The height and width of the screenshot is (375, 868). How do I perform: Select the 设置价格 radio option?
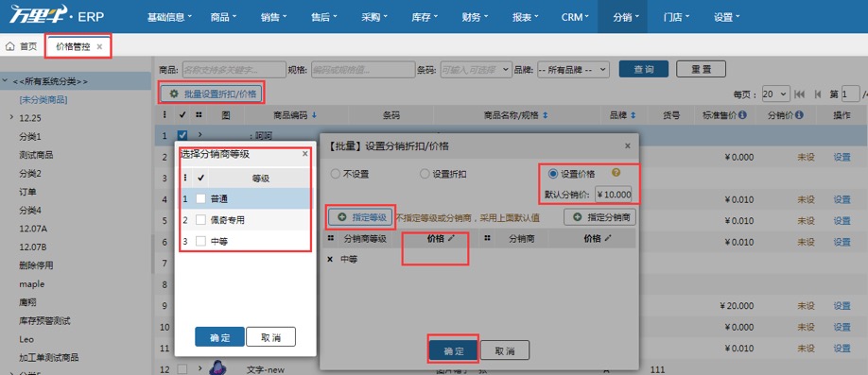pos(552,174)
